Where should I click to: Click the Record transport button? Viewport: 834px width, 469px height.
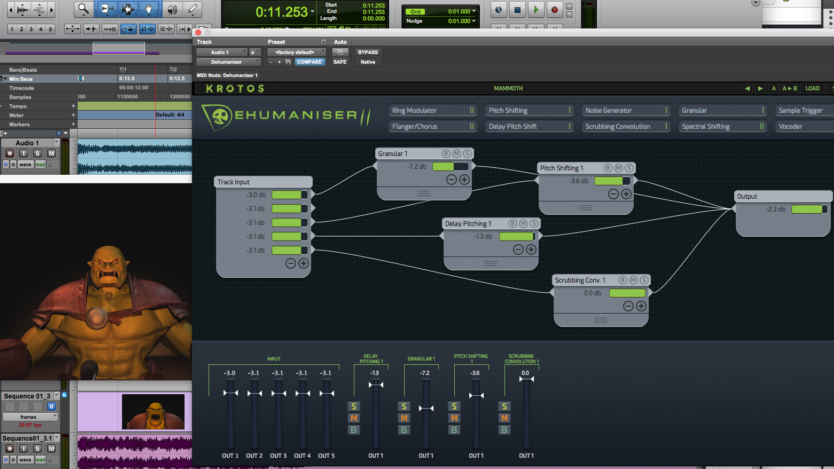[x=555, y=10]
